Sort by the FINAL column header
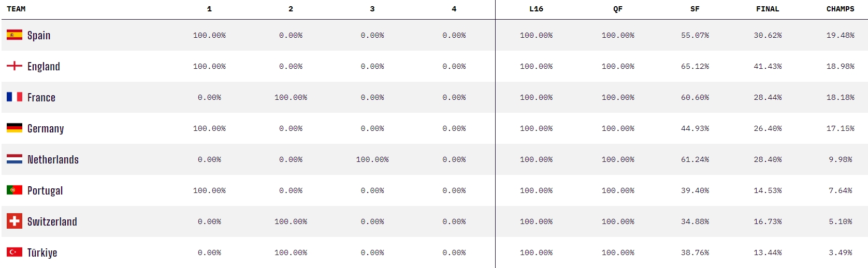Image resolution: width=868 pixels, height=268 pixels. pyautogui.click(x=768, y=9)
